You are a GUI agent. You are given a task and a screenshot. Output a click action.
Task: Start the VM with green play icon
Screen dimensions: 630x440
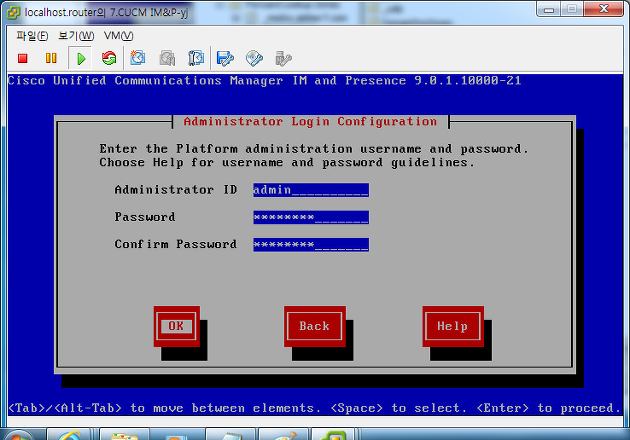pyautogui.click(x=81, y=59)
